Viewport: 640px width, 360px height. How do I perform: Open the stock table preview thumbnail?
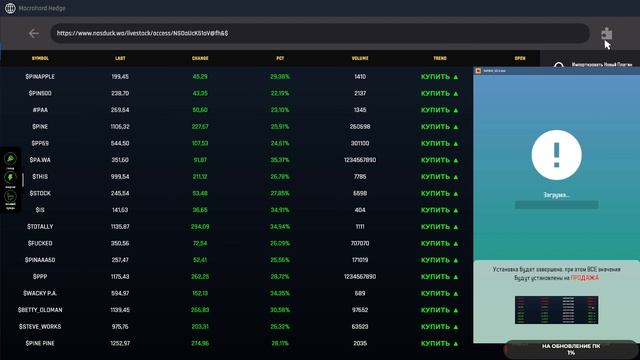(x=556, y=310)
